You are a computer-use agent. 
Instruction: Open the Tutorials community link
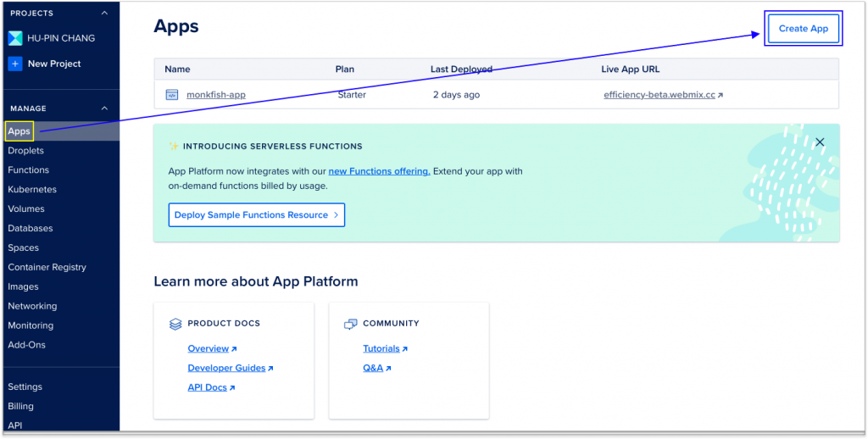click(x=381, y=349)
